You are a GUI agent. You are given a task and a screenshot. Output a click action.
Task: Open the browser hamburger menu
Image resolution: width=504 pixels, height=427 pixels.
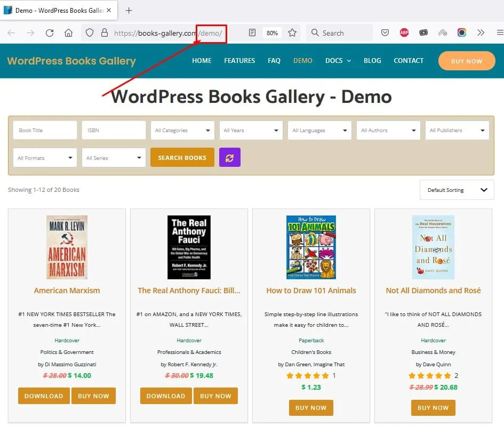500,33
